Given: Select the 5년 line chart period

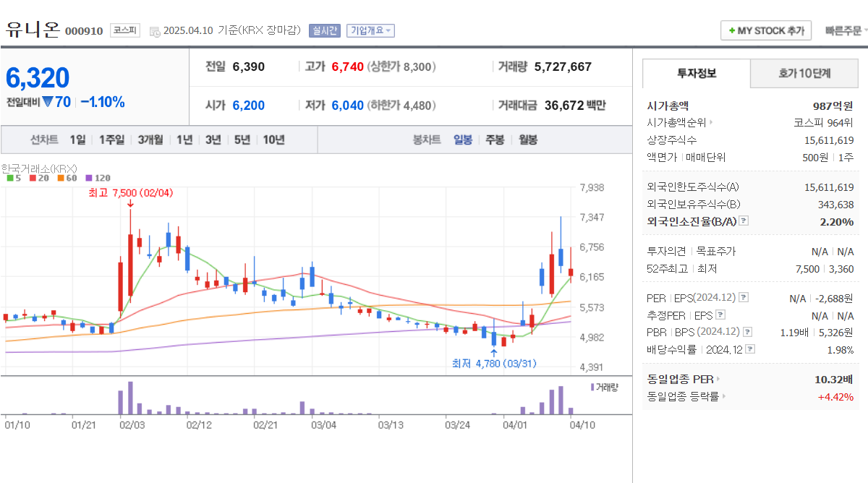Looking at the screenshot, I should (x=242, y=140).
